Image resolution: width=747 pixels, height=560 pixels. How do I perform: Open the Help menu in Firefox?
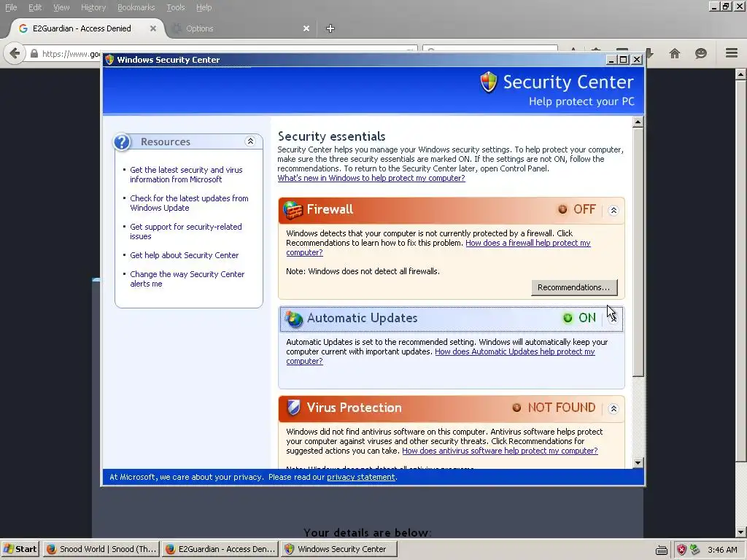(x=204, y=7)
